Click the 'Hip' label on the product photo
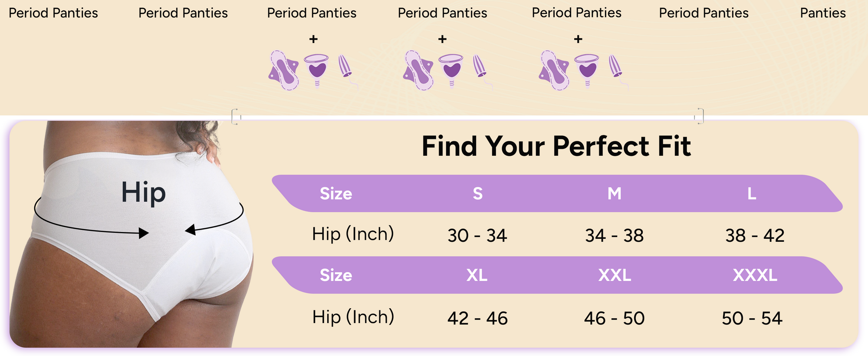 click(143, 192)
